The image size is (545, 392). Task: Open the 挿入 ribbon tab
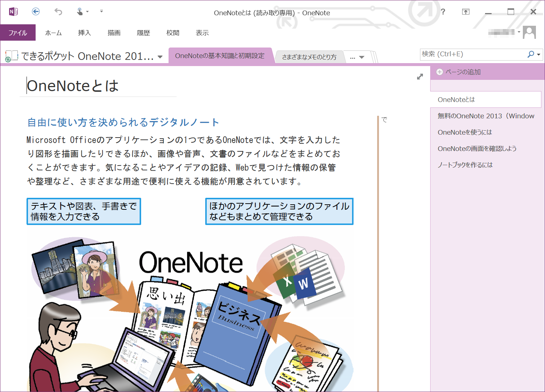coord(84,33)
